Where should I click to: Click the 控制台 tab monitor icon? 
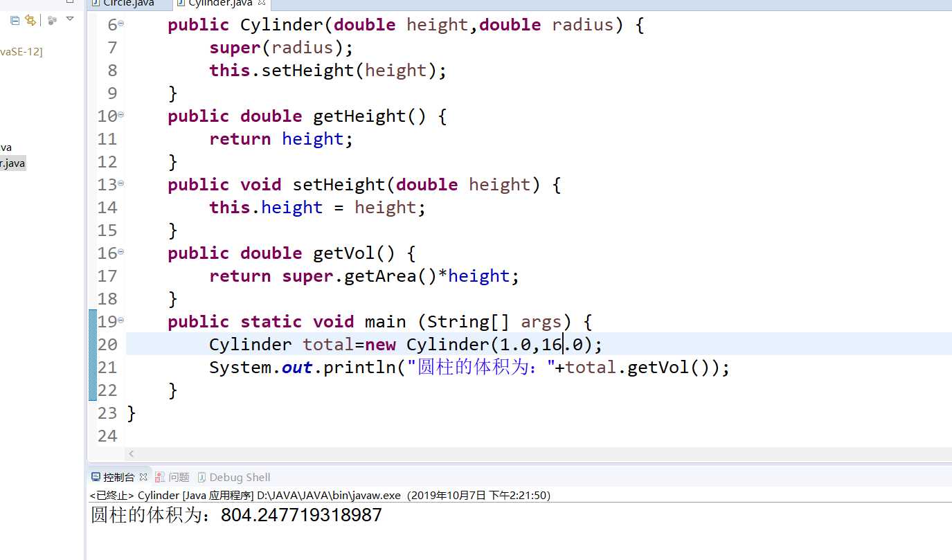click(96, 477)
